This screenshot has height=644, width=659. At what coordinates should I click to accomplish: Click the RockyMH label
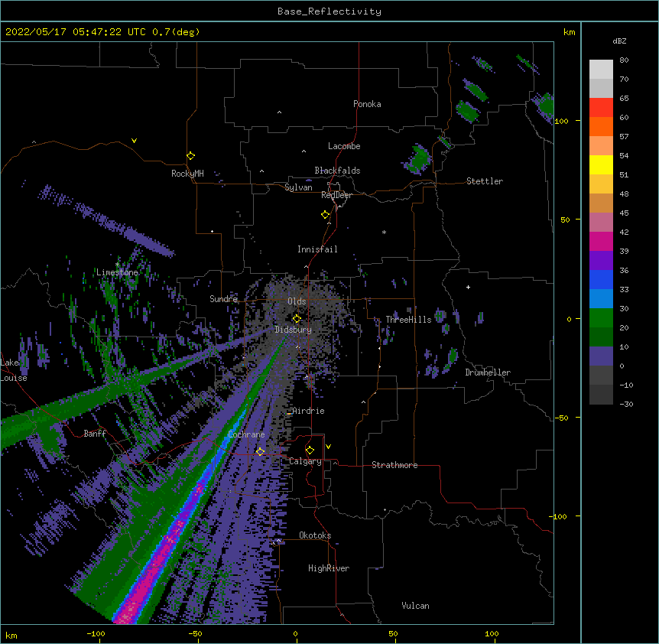(x=187, y=174)
